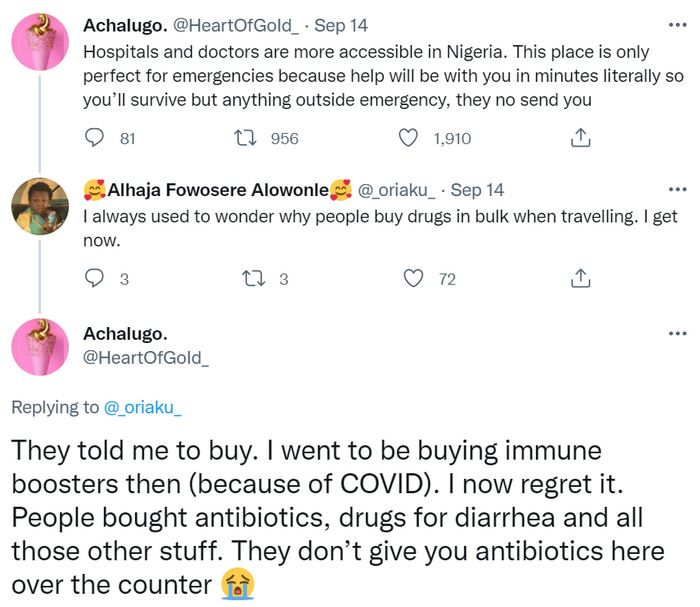Image resolution: width=700 pixels, height=607 pixels.
Task: Open the Sep 14 timestamp of first tweet
Action: coord(341,25)
